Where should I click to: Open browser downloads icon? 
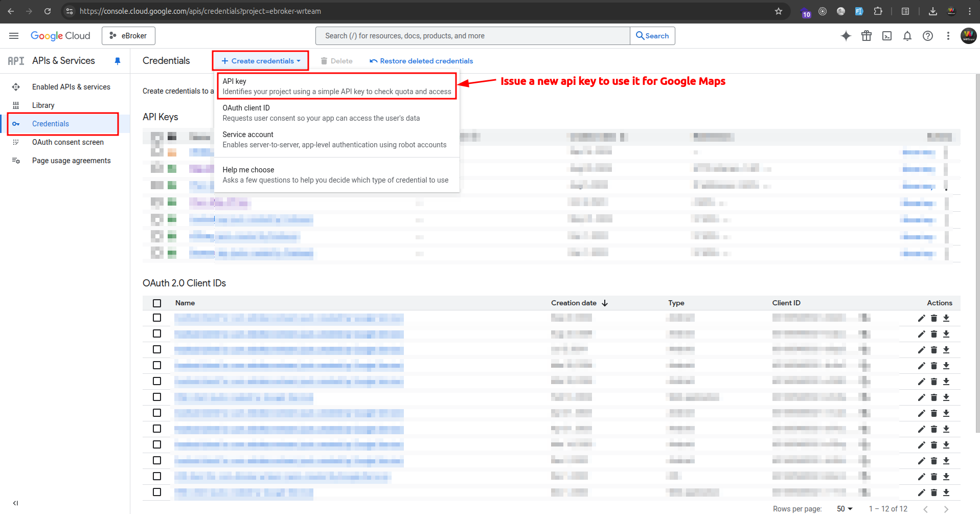(933, 11)
